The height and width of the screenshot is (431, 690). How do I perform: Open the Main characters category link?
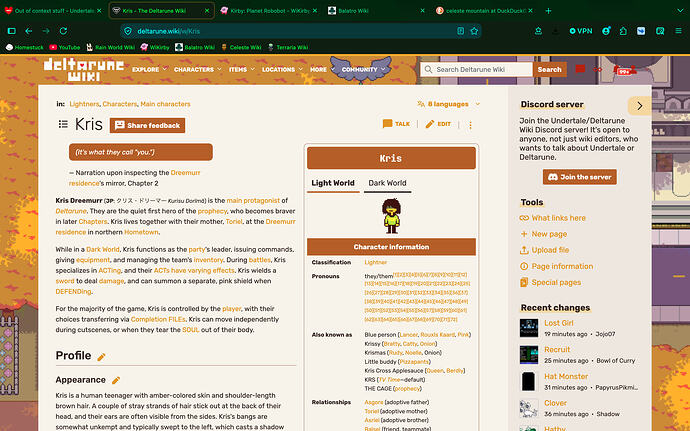tap(165, 104)
